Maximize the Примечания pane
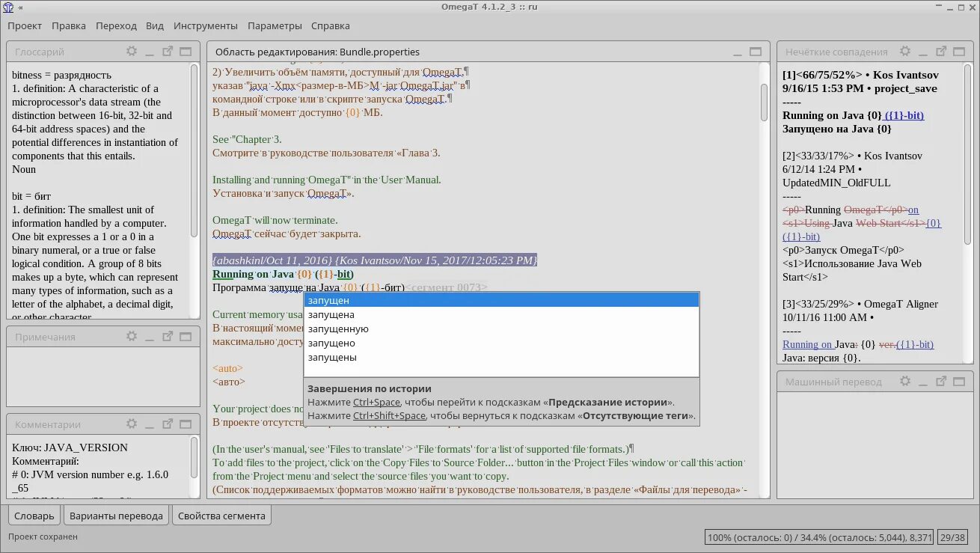 [186, 337]
